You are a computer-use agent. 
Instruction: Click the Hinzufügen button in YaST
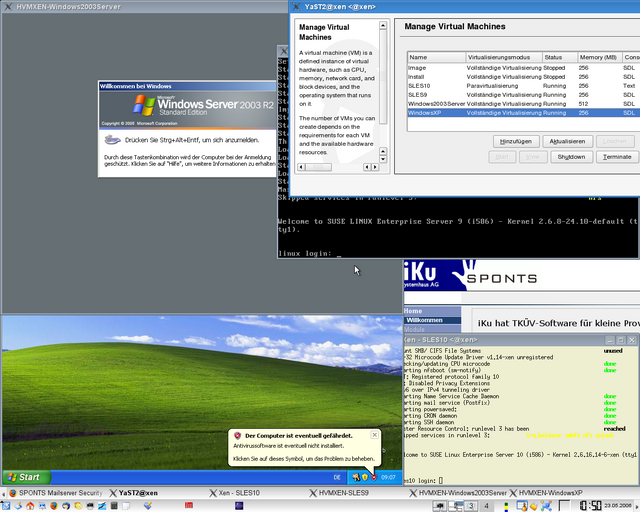click(x=516, y=141)
